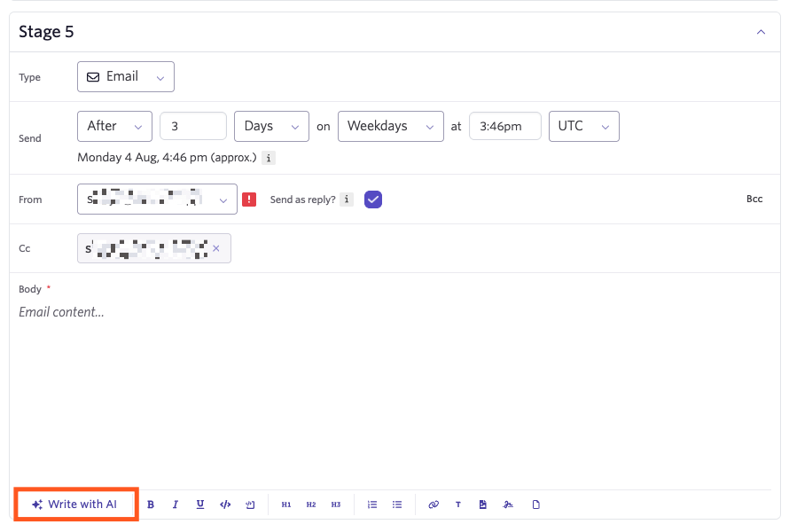Viewport: 789px width, 532px height.
Task: Click the T text icon in the toolbar
Action: (x=458, y=505)
